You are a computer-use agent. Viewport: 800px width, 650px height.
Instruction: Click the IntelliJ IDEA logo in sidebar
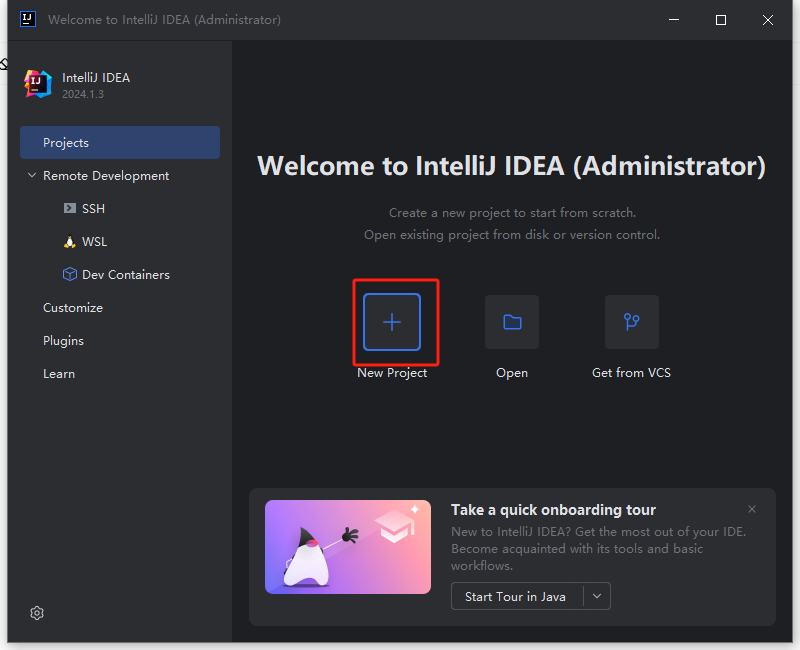point(38,84)
